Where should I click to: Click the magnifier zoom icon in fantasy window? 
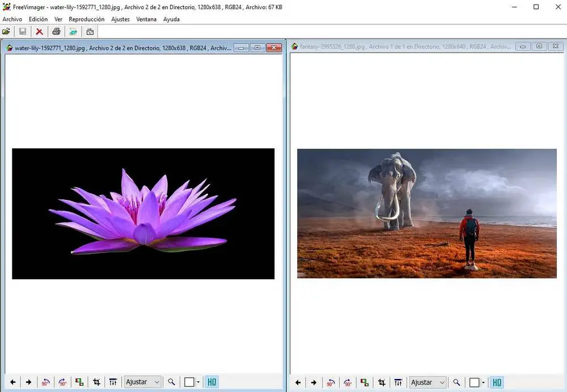click(x=456, y=382)
